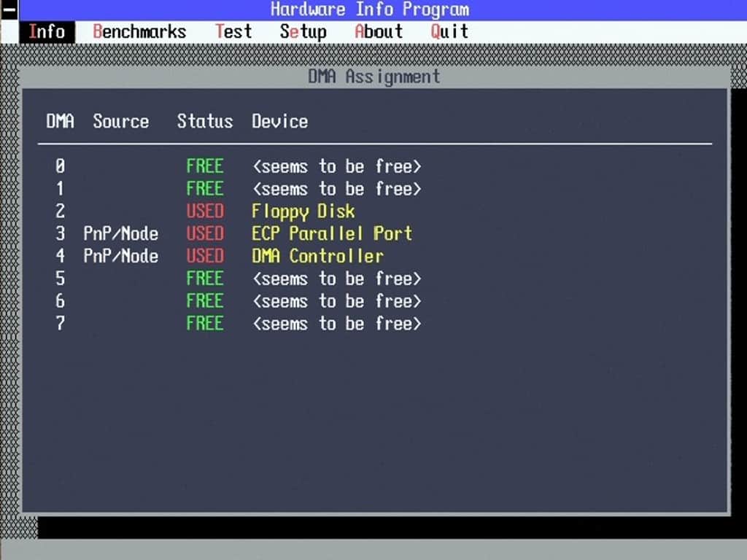Click PnP/Node source for DMA 3
The height and width of the screenshot is (560, 747).
[120, 233]
